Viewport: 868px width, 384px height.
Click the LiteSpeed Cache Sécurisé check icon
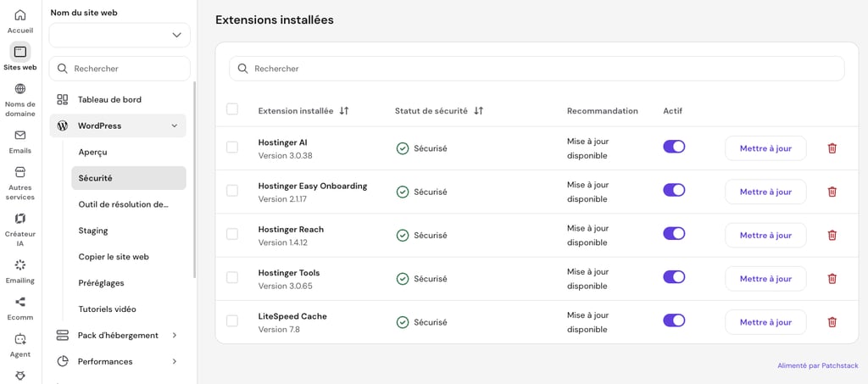[x=403, y=322]
